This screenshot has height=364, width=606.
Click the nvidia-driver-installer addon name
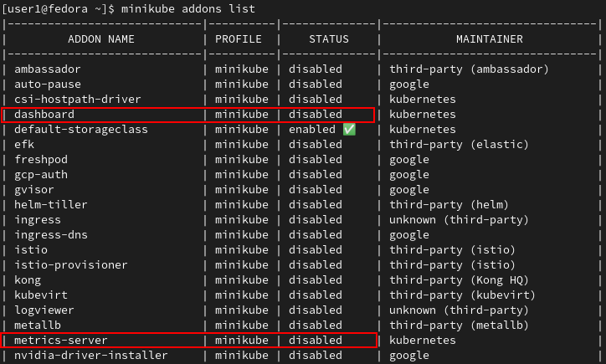pos(91,356)
